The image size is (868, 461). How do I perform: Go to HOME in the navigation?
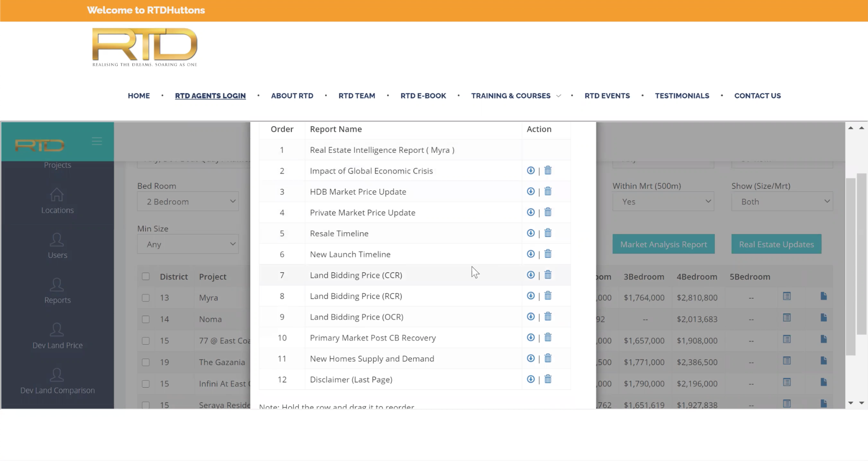click(x=139, y=95)
